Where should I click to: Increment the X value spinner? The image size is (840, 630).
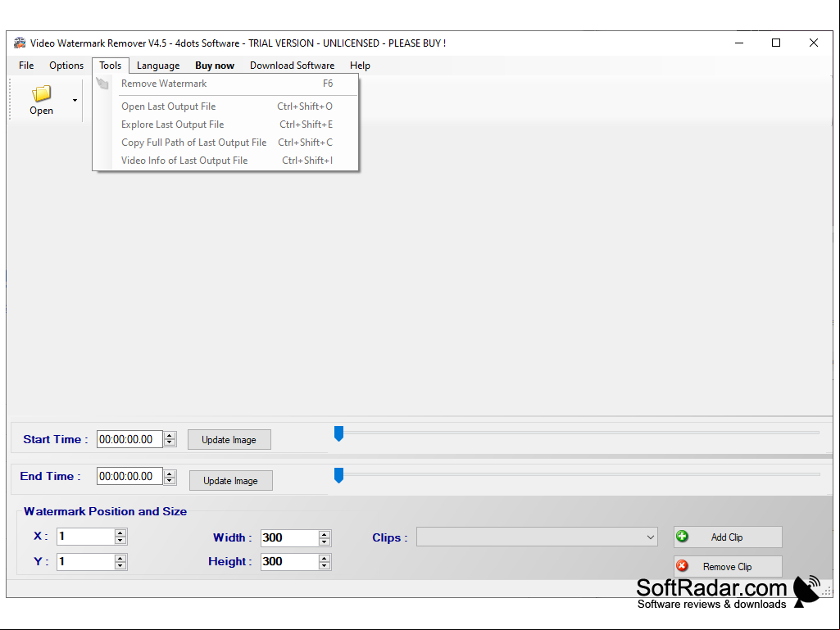click(120, 533)
